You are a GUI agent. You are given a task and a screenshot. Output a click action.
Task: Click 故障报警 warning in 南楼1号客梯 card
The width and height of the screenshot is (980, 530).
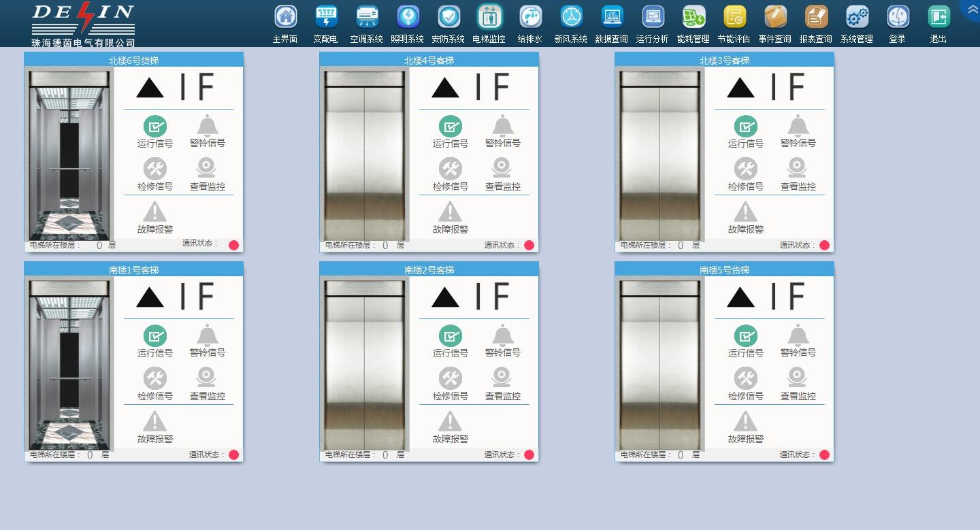pos(155,421)
